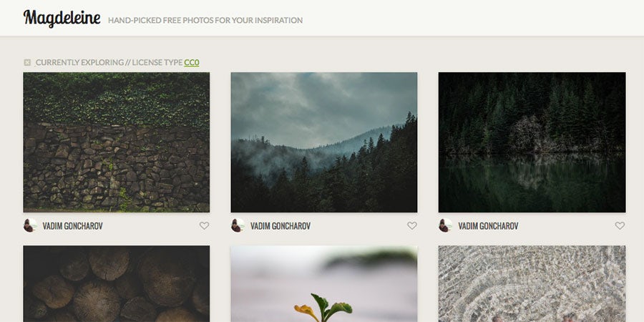644x322 pixels.
Task: Click the tagline 'Hand-picked free photos for your inspiration'
Action: coord(205,20)
